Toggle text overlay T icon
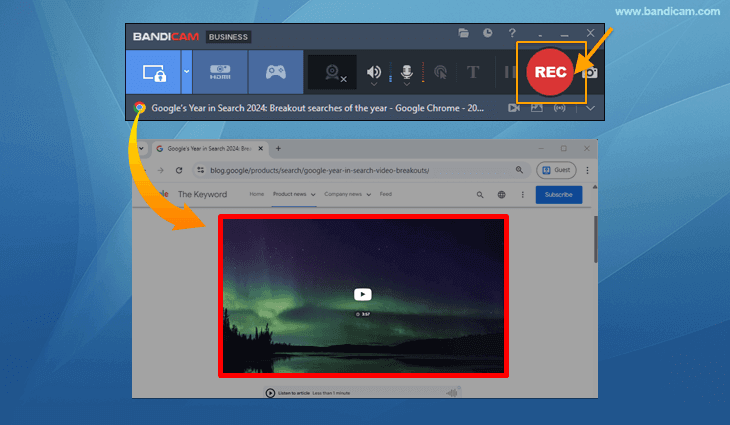Screen dimensions: 730x425 tap(473, 72)
